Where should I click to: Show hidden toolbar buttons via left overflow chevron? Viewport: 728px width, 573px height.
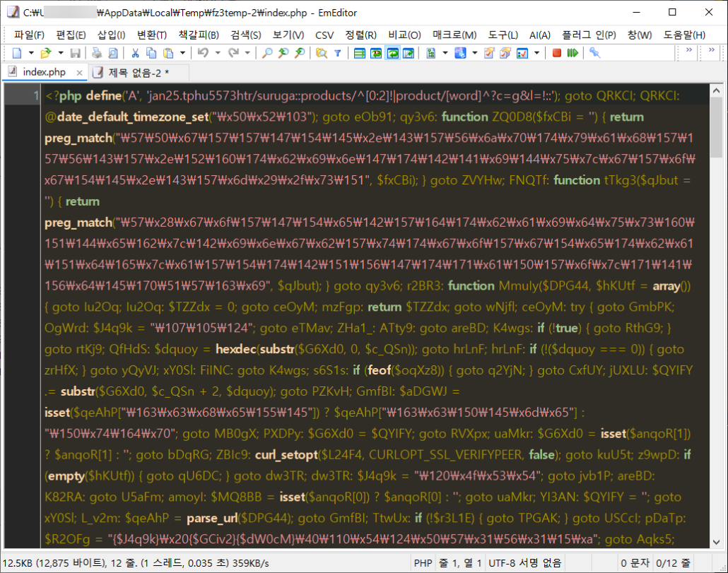(x=689, y=49)
